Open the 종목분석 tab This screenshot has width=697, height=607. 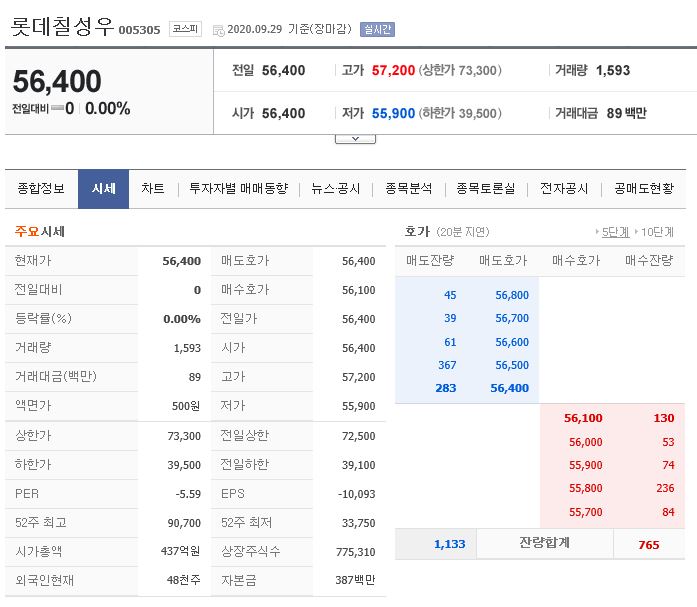click(409, 188)
